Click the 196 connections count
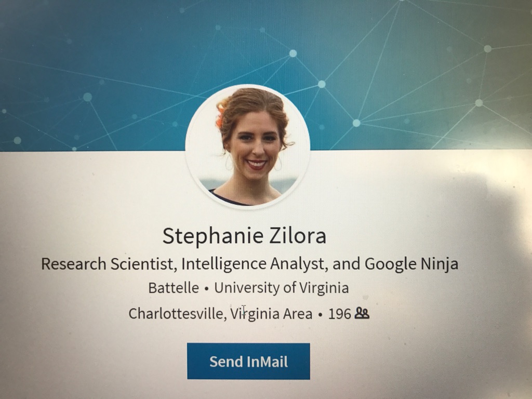532x399 pixels. (x=339, y=314)
